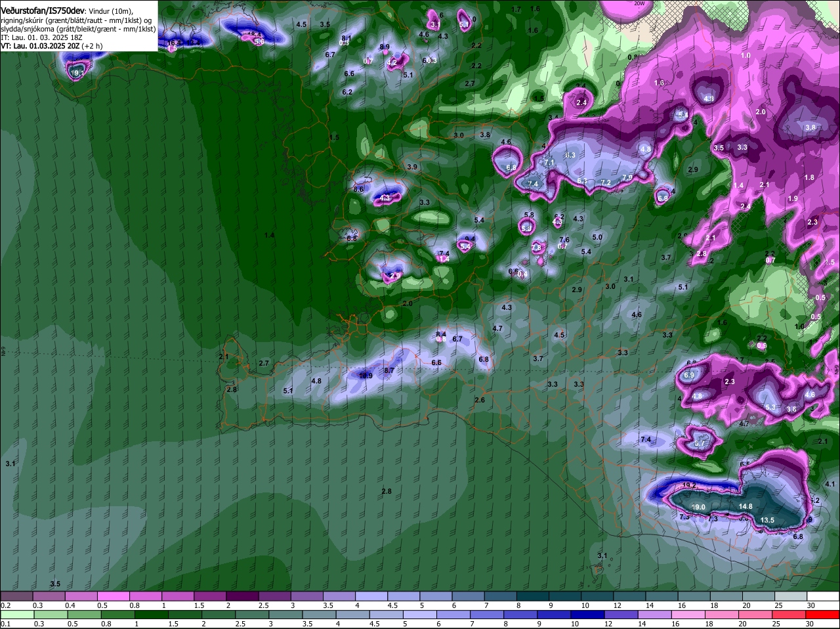Click upper legend swatch between 8 and 9
Image resolution: width=840 pixels, height=629 pixels.
[532, 596]
